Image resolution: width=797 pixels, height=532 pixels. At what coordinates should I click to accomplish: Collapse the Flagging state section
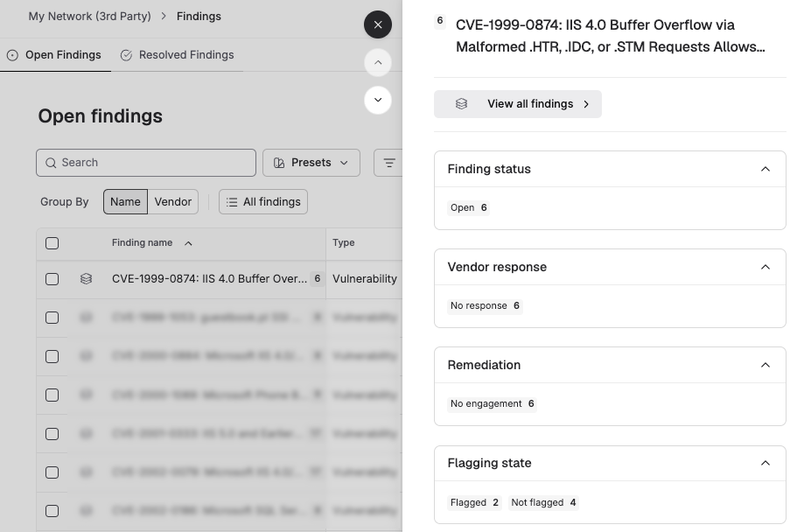click(x=766, y=463)
